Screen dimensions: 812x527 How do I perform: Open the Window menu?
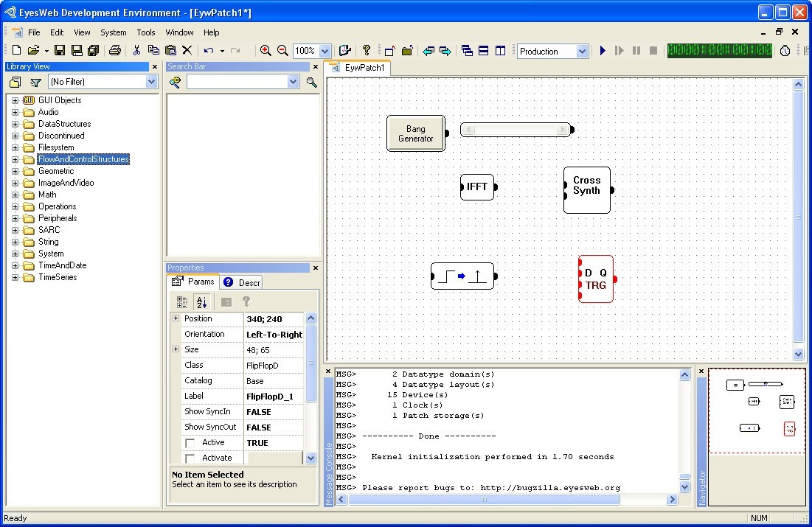pos(179,32)
